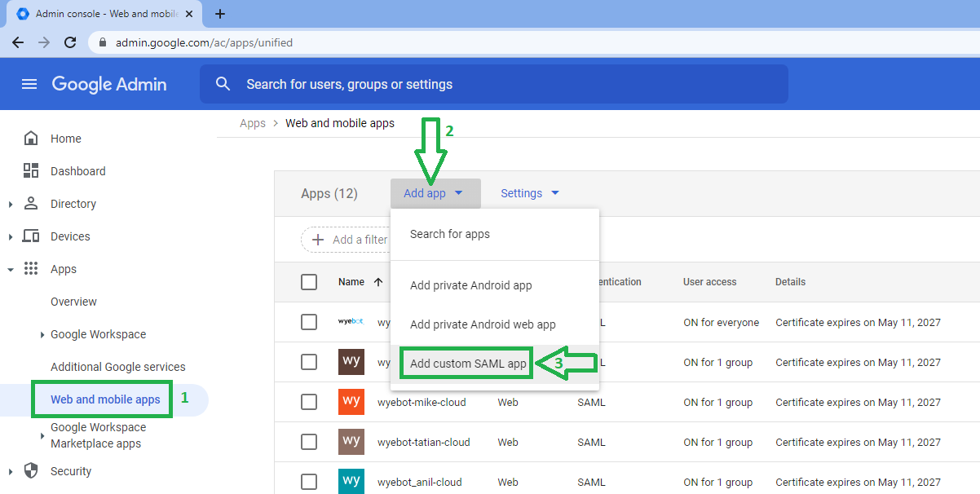Choose Search for apps
Viewport: 980px width, 494px height.
[x=495, y=234]
